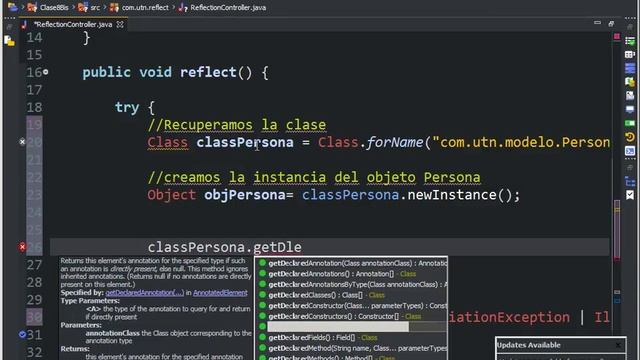Screen dimensions: 640x360
Task: Choose getDeclaredMethod(String name...) suggestion
Action: (352, 348)
